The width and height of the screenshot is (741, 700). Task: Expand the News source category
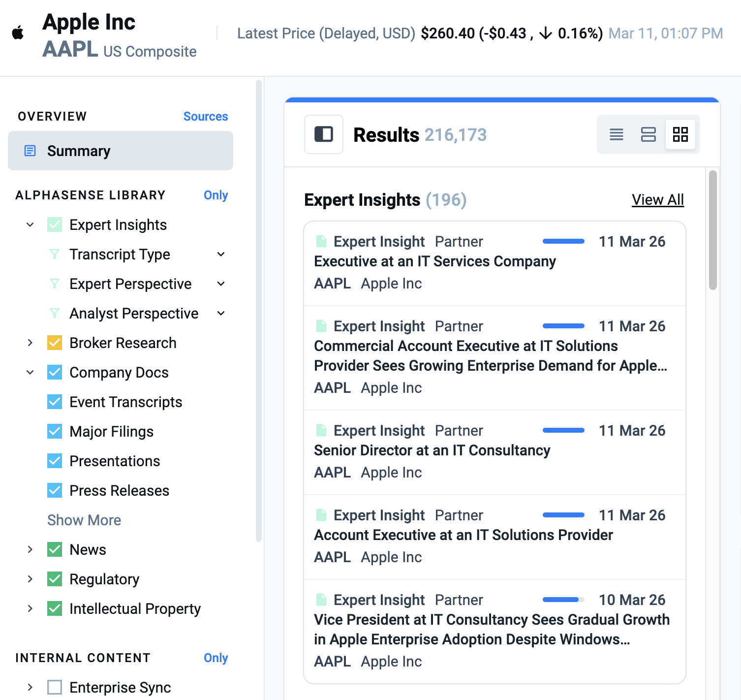click(30, 549)
